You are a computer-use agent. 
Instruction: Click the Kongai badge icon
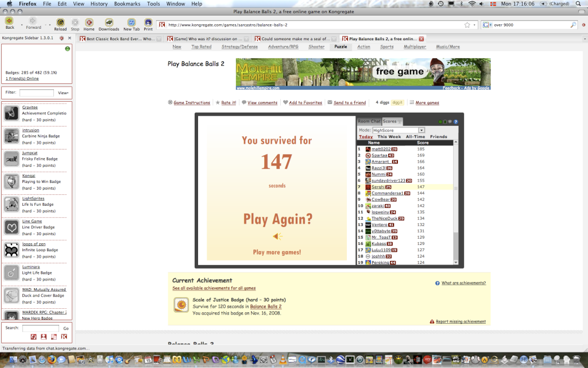coord(11,181)
